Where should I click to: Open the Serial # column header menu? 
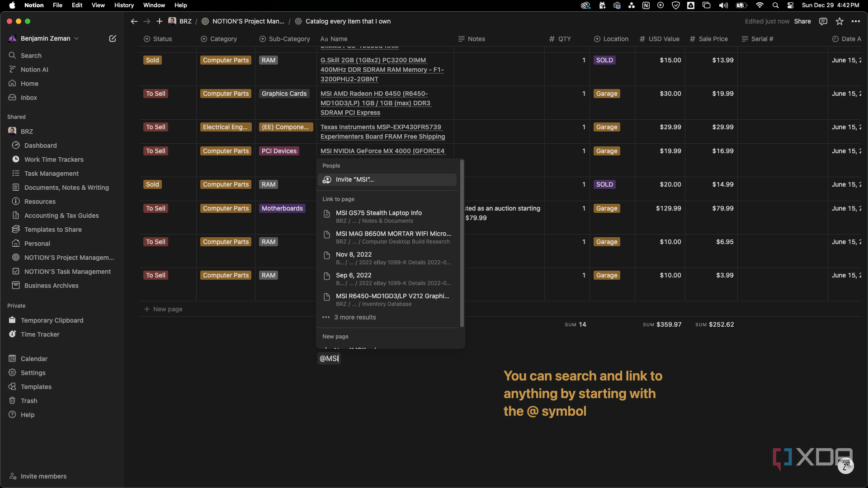coord(758,39)
